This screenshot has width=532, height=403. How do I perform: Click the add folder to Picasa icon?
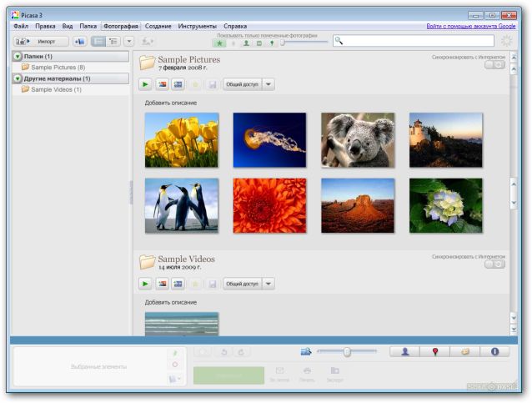point(80,42)
